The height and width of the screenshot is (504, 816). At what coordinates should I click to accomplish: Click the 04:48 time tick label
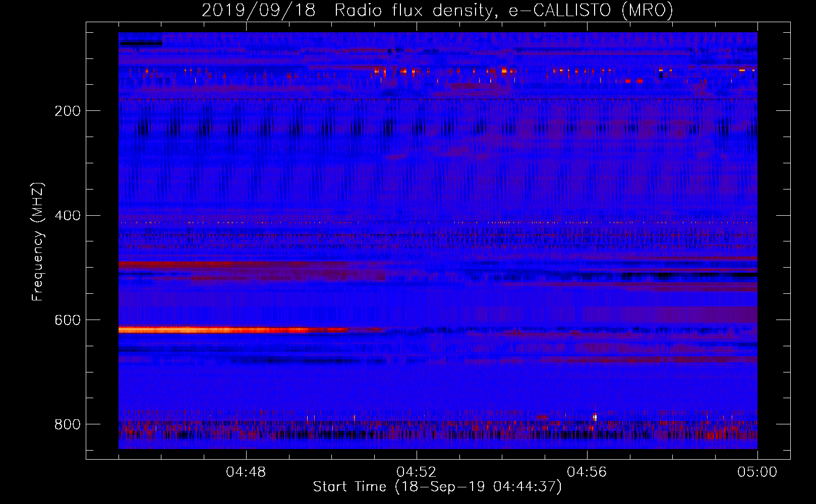coord(246,472)
